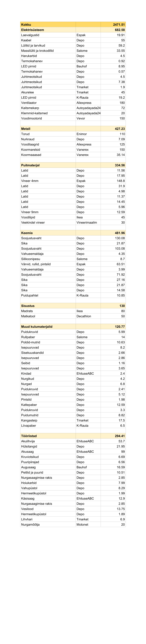
Task: Select the Vevor store cell
Action: [x=81, y=118]
